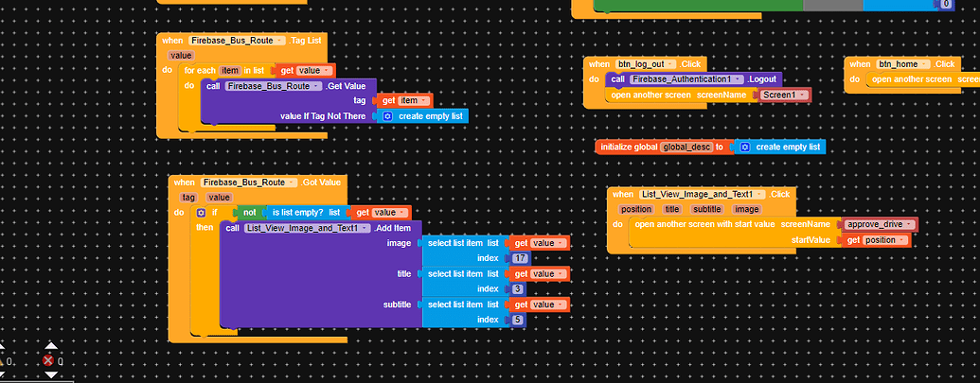Screen dimensions: 980x383
Task: Open Firebase_Authentication1 component dropdown
Action: click(x=688, y=79)
